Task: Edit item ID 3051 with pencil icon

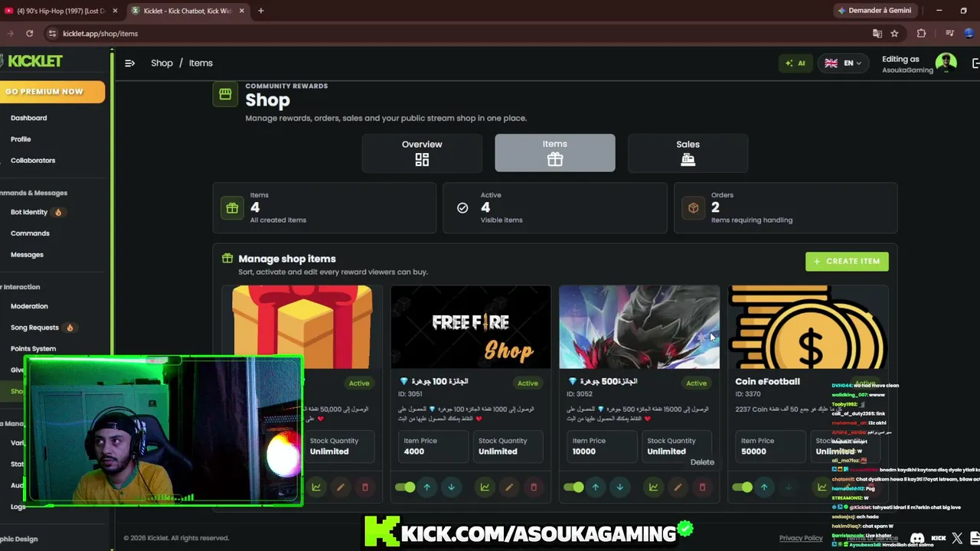Action: 509,487
